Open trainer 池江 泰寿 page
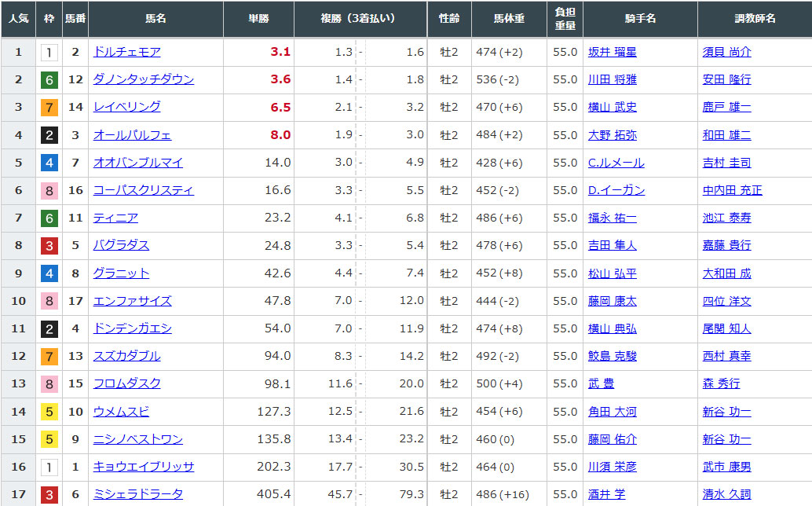Screen dimensions: 812x506 [726, 218]
